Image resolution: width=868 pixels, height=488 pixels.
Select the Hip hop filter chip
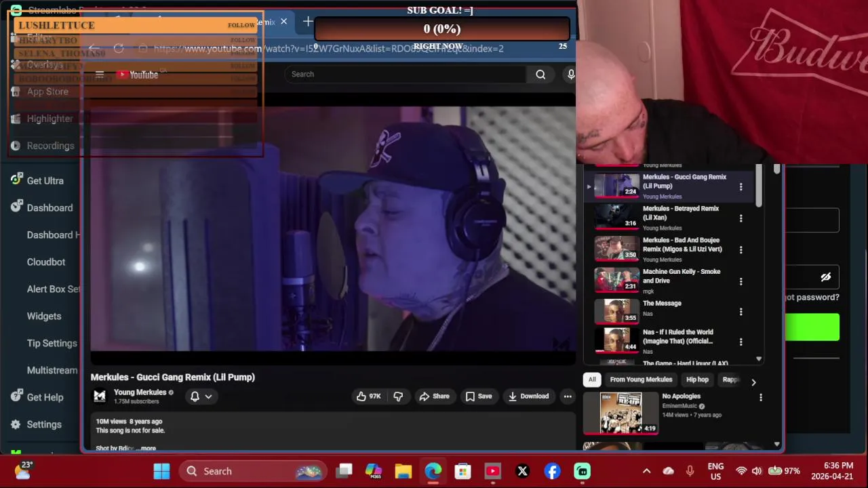click(x=697, y=380)
